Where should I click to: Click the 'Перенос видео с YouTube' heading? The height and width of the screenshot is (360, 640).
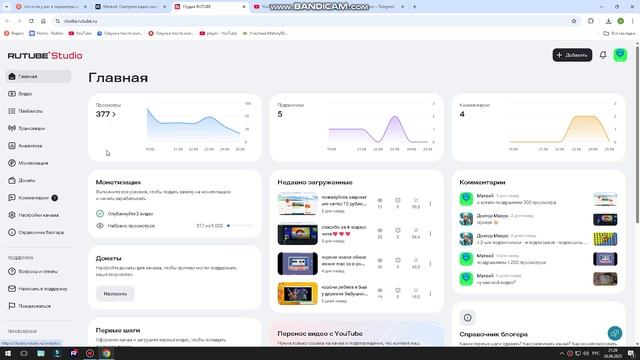(x=320, y=333)
